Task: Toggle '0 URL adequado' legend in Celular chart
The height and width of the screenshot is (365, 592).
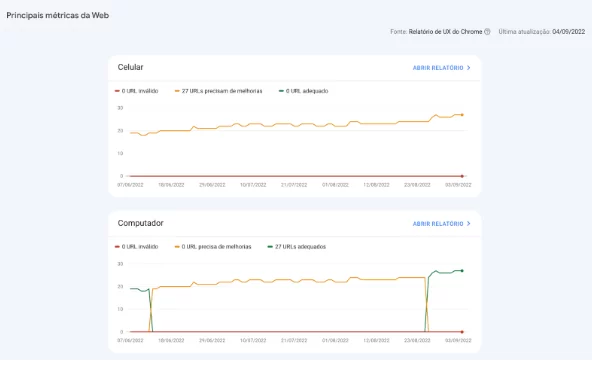Action: (304, 91)
